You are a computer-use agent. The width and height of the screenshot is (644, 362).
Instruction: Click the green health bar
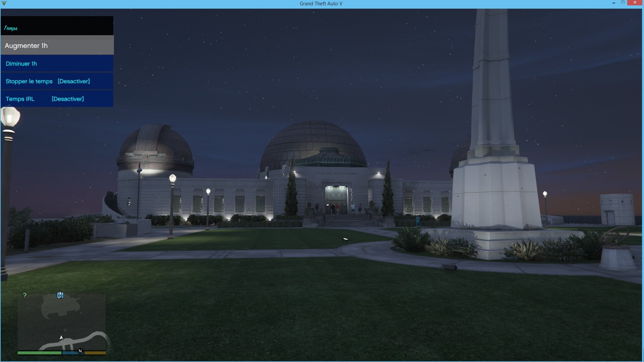(x=39, y=353)
